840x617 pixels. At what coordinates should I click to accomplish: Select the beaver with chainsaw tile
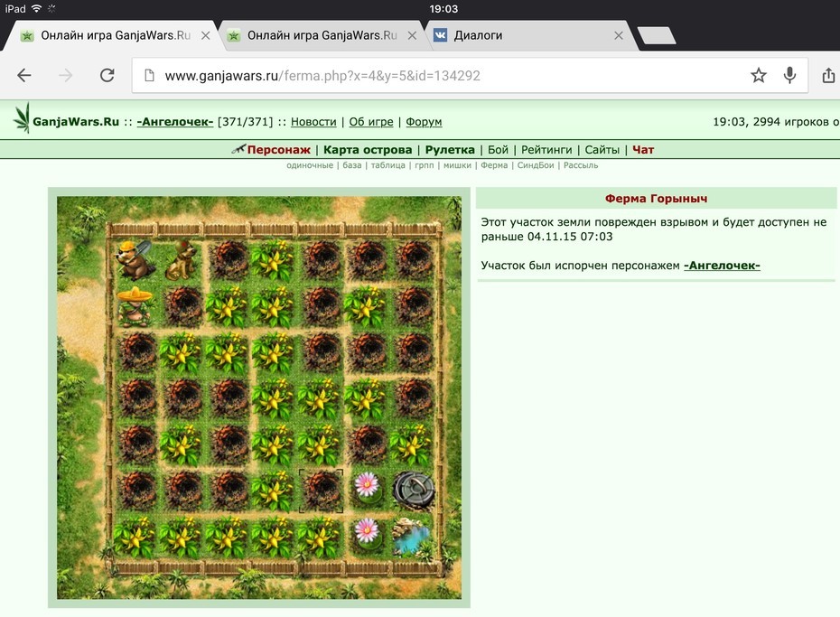click(x=136, y=261)
